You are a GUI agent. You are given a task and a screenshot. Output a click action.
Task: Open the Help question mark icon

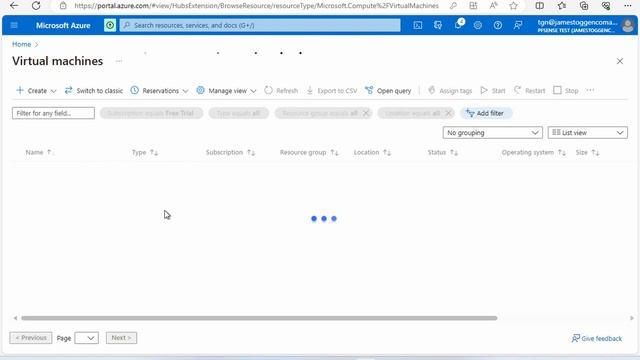[498, 25]
